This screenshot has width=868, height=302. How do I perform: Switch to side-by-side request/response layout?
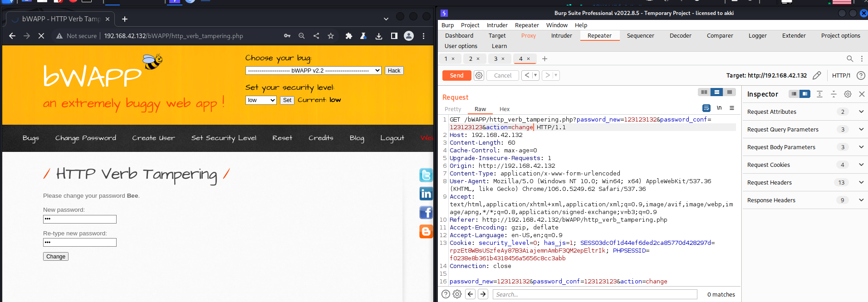click(x=704, y=92)
